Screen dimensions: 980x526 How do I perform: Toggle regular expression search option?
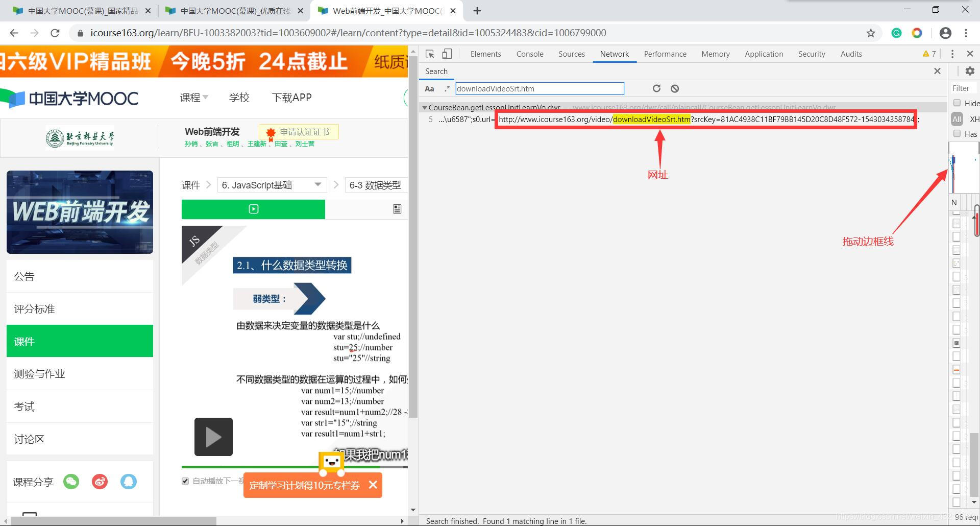(447, 88)
